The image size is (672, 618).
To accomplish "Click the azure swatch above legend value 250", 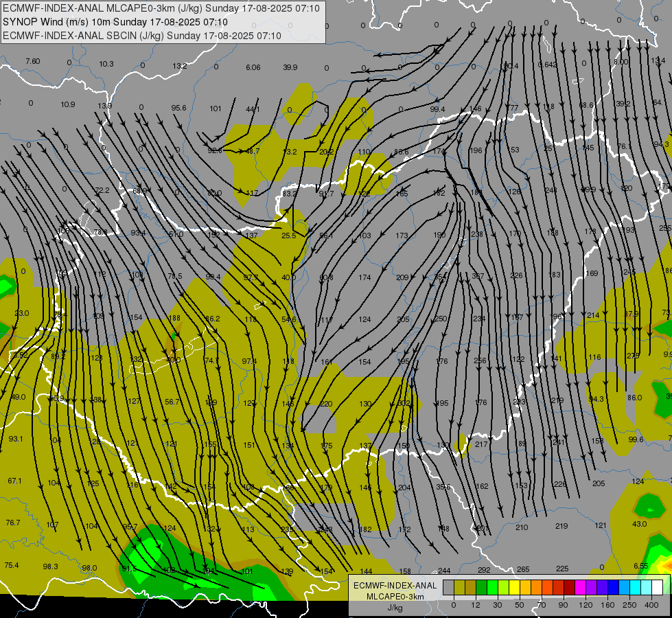I will (x=625, y=587).
